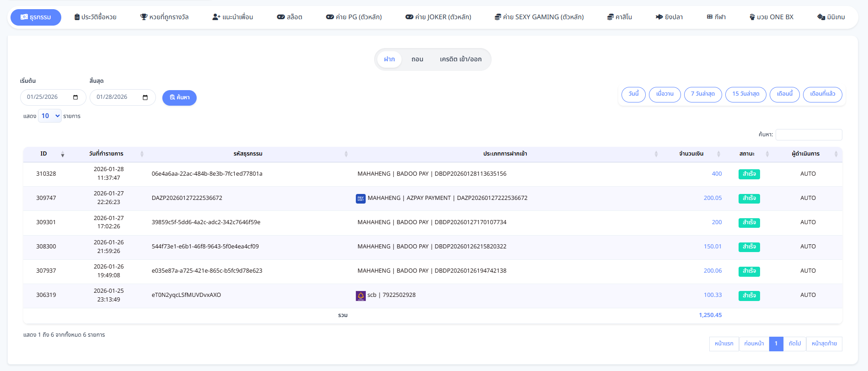
Task: Click the AZPAY payment logo icon
Action: (360, 199)
